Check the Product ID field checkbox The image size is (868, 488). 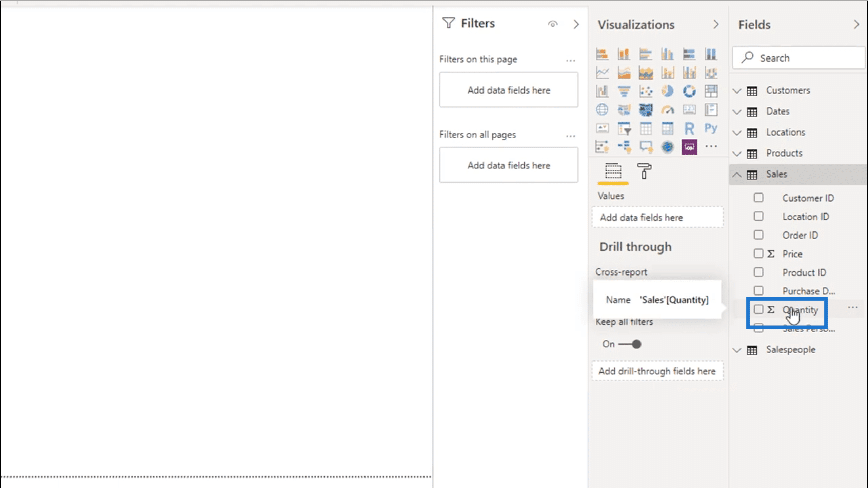(x=758, y=272)
